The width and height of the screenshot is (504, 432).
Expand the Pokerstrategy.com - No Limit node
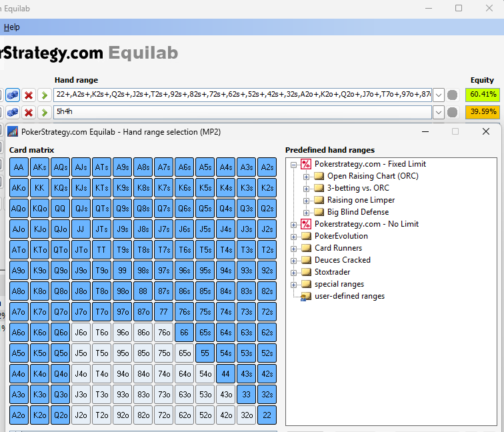pyautogui.click(x=293, y=225)
